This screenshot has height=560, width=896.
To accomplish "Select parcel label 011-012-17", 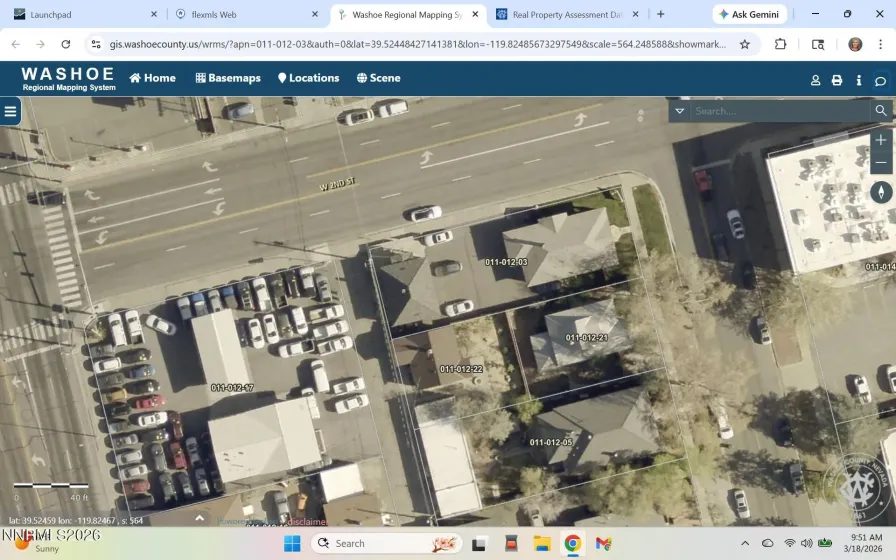I will click(232, 388).
